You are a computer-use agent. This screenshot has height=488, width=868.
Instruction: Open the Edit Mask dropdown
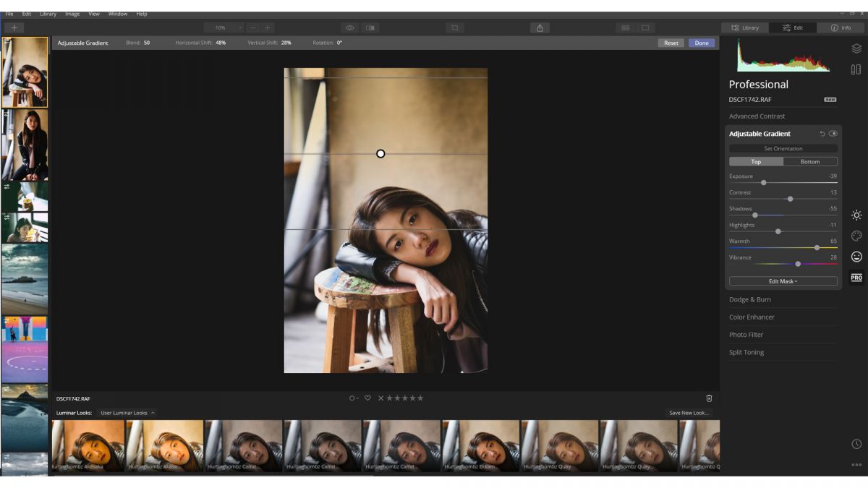(783, 281)
